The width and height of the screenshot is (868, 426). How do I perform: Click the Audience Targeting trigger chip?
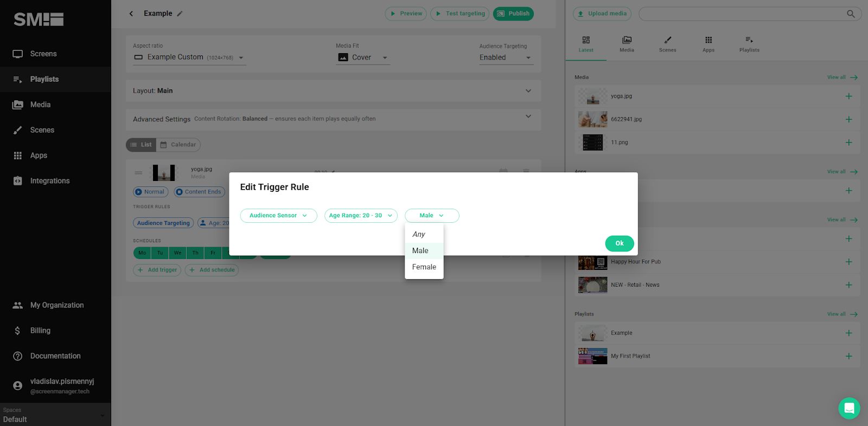163,223
